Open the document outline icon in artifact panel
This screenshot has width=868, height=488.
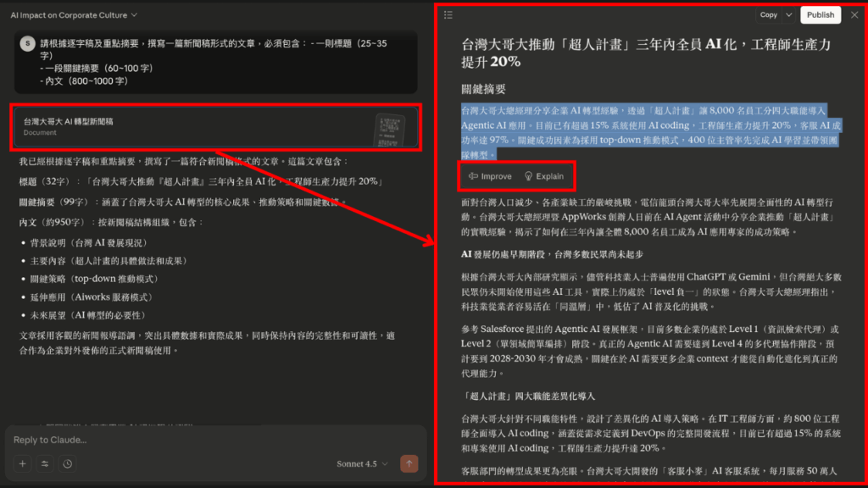[x=448, y=14]
